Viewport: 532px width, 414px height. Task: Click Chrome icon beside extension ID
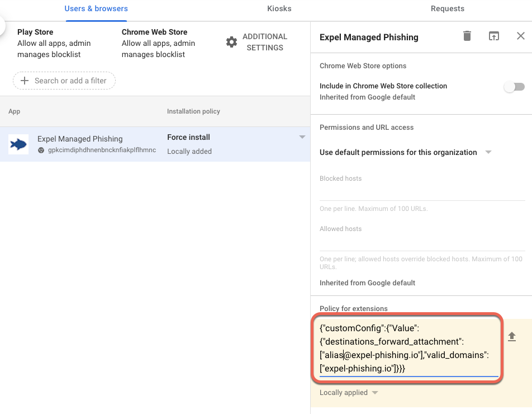point(41,150)
